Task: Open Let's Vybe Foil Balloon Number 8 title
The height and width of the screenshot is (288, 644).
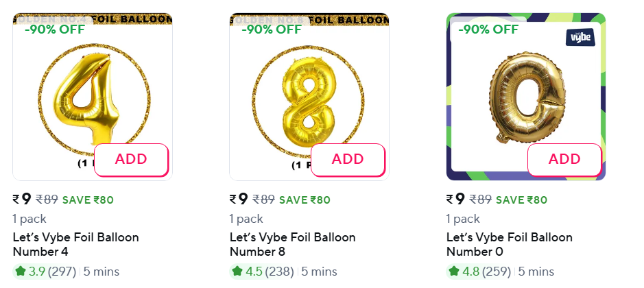Action: point(292,244)
